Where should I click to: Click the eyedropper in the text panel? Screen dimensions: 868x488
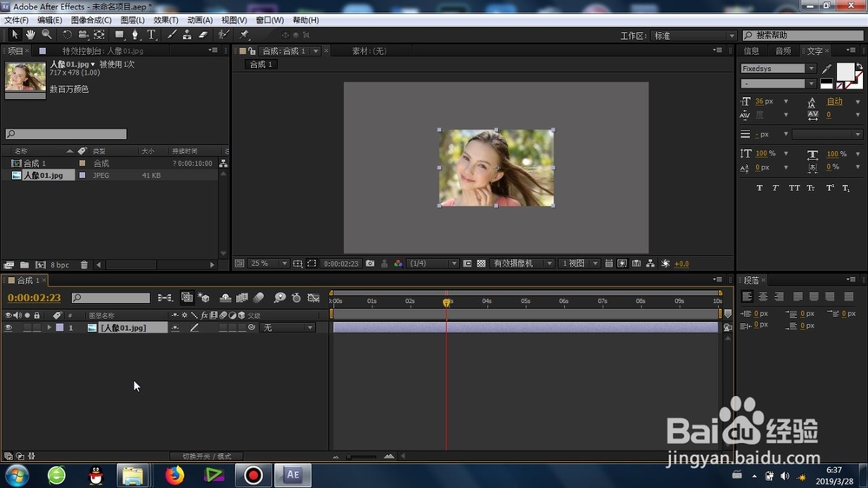click(x=826, y=69)
